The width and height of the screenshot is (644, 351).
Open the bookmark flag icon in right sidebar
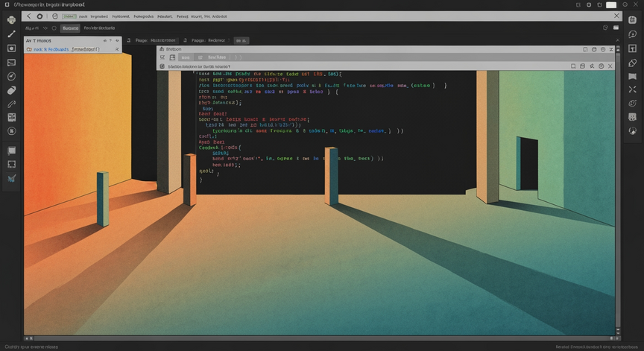(633, 76)
